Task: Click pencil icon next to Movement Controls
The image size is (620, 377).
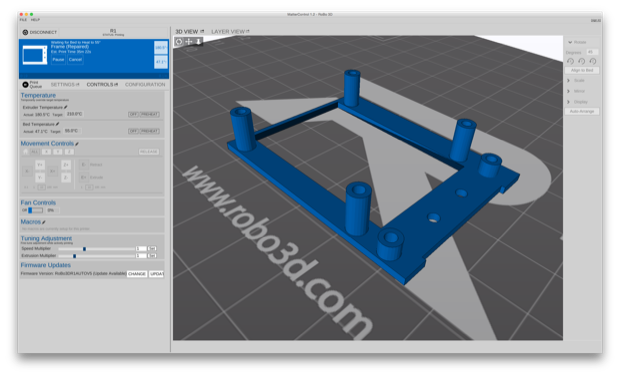Action: [77, 144]
